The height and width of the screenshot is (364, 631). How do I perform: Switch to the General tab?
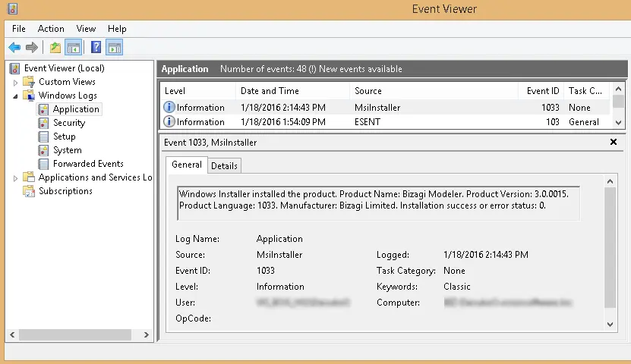pyautogui.click(x=187, y=165)
